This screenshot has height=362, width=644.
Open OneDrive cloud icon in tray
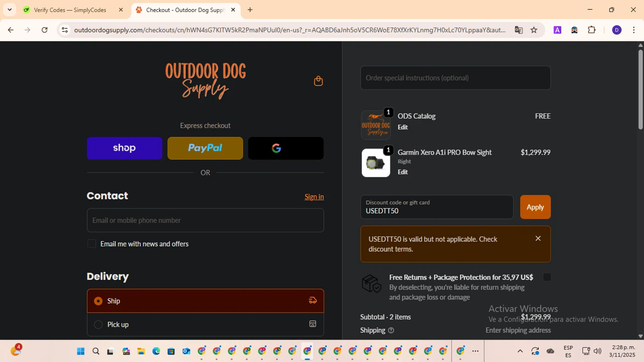point(550,351)
